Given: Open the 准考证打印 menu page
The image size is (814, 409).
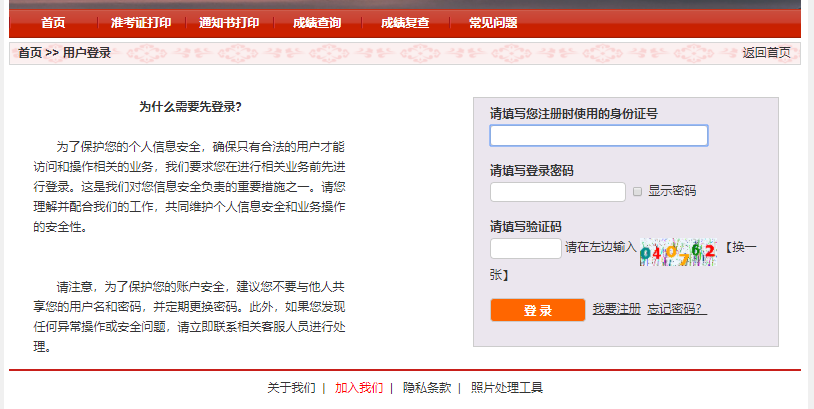Looking at the screenshot, I should tap(140, 23).
